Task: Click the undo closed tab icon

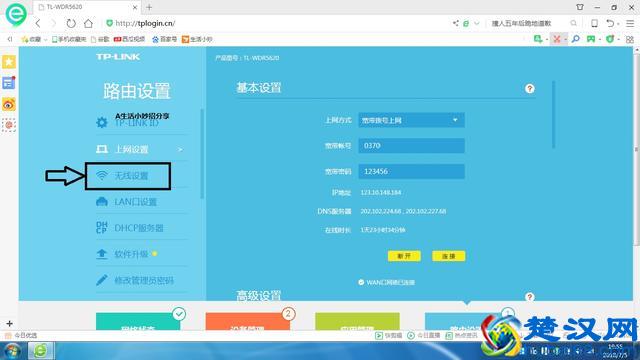Action: click(x=610, y=23)
